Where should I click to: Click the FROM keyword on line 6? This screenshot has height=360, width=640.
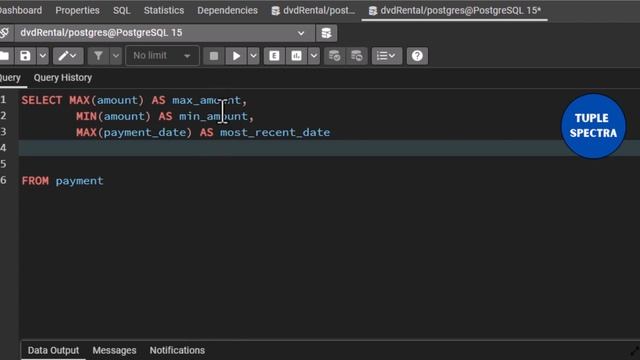pyautogui.click(x=35, y=180)
